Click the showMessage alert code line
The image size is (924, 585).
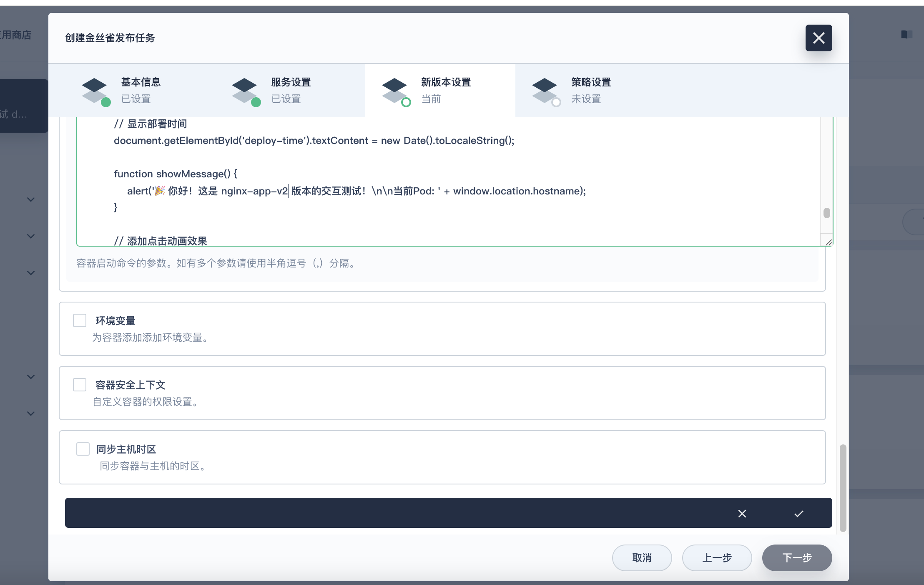point(356,191)
